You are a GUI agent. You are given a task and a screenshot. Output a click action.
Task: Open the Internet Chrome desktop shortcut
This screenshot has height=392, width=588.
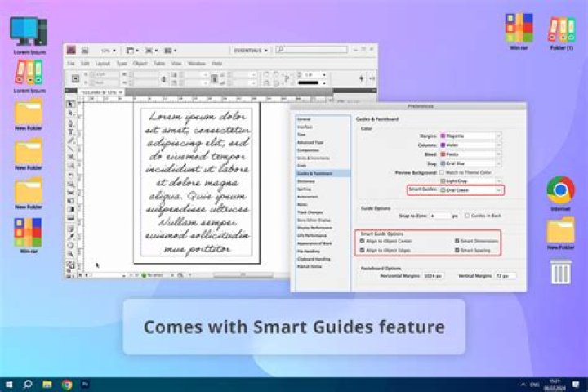click(560, 190)
